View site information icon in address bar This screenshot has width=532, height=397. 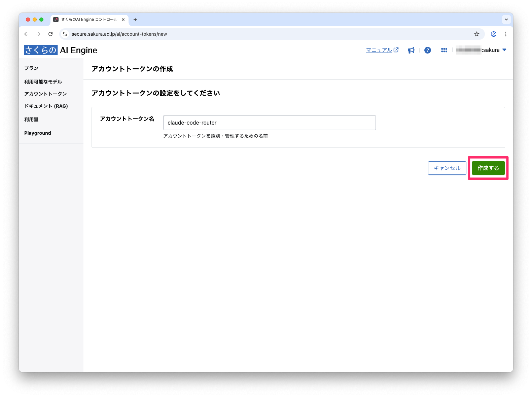pos(65,34)
